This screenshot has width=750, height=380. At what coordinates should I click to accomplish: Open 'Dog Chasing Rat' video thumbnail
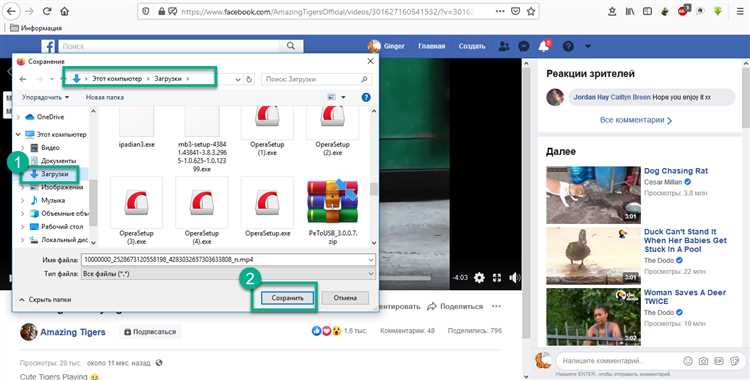point(593,195)
